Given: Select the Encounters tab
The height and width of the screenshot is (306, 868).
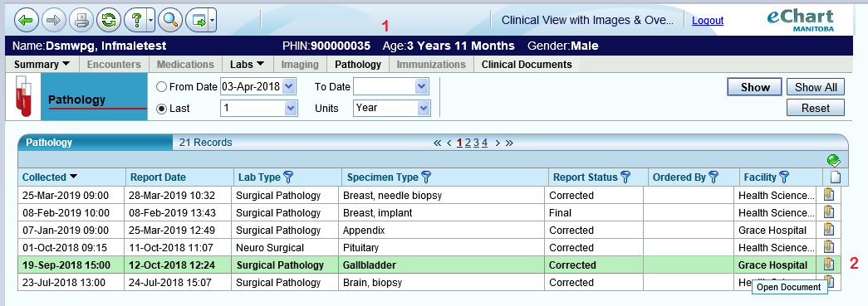Looking at the screenshot, I should 114,64.
